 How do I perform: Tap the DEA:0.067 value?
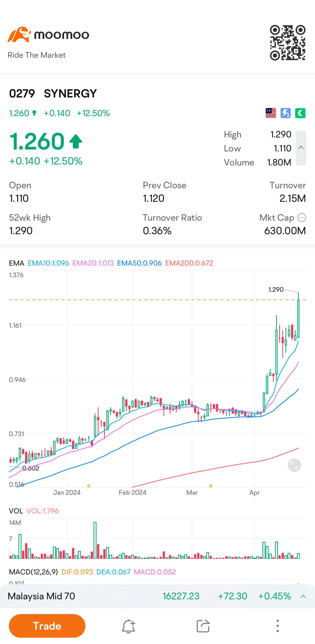(x=113, y=572)
